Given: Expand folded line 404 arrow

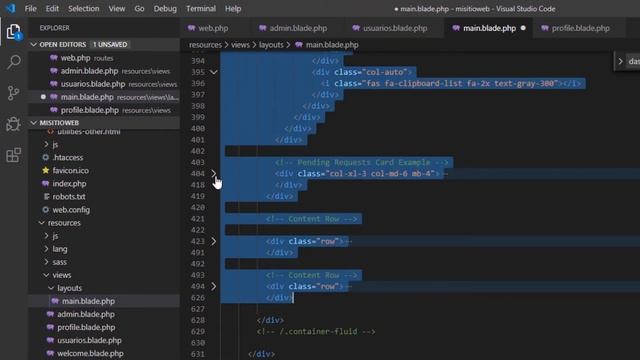Looking at the screenshot, I should [213, 173].
